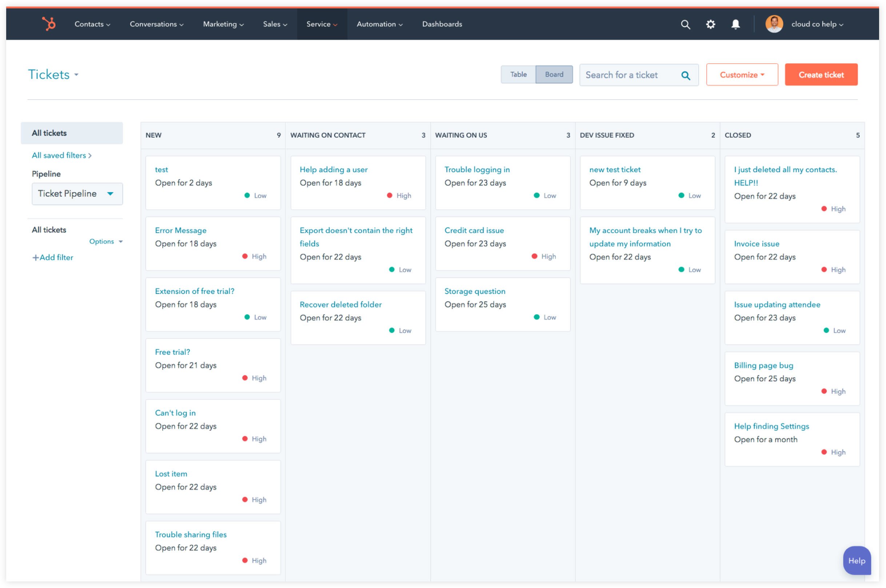Open settings gear icon
Screen dimensions: 886x588
pos(710,24)
